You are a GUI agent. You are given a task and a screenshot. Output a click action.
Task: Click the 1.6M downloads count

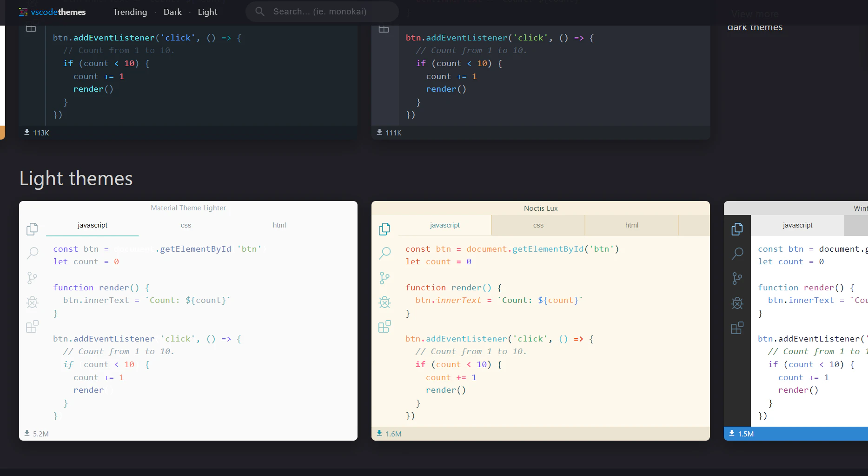(389, 434)
